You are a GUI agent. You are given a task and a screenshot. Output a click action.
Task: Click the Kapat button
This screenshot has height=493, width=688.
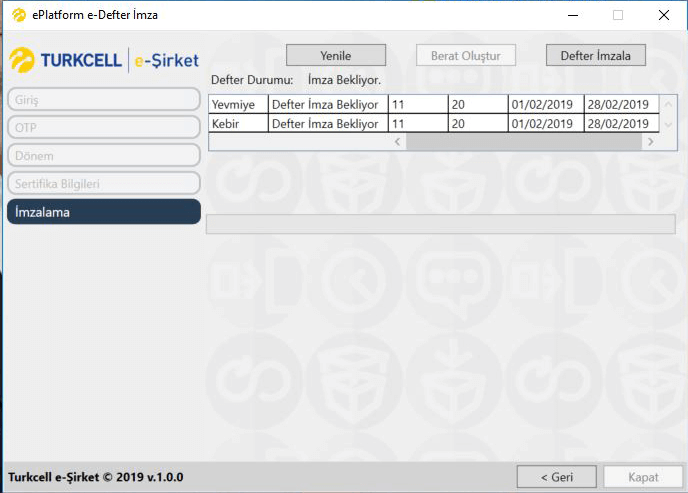click(643, 477)
